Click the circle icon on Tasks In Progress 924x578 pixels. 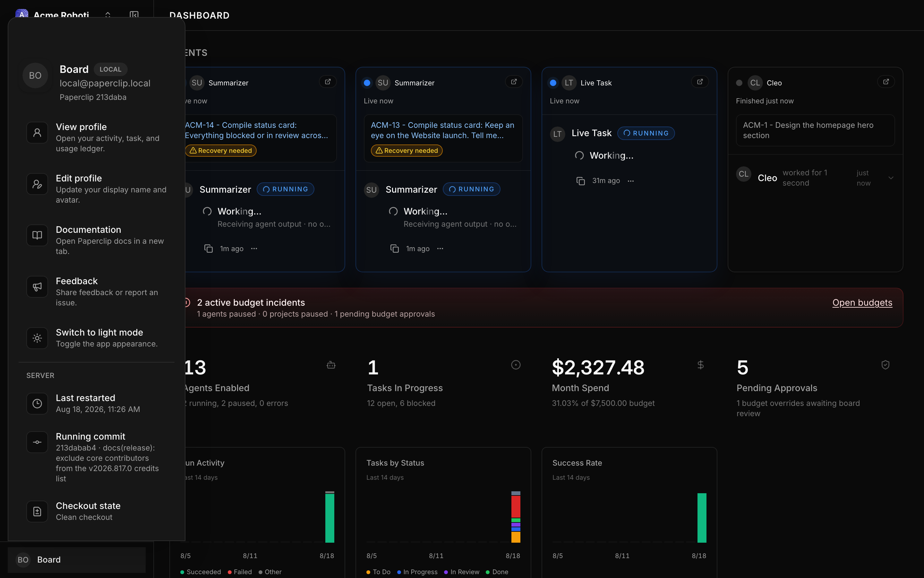tap(516, 365)
